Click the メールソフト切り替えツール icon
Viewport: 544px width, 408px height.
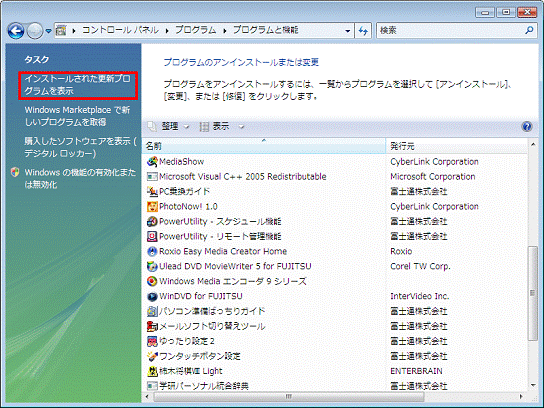[152, 326]
